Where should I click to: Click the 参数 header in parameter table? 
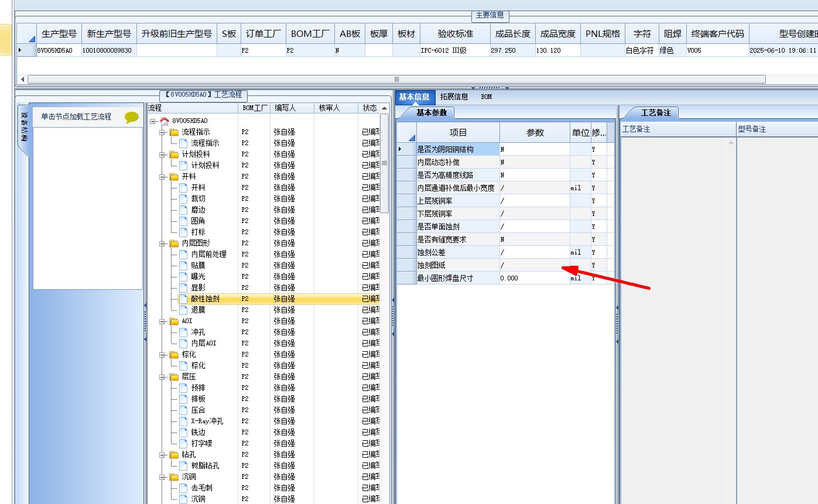[x=535, y=133]
